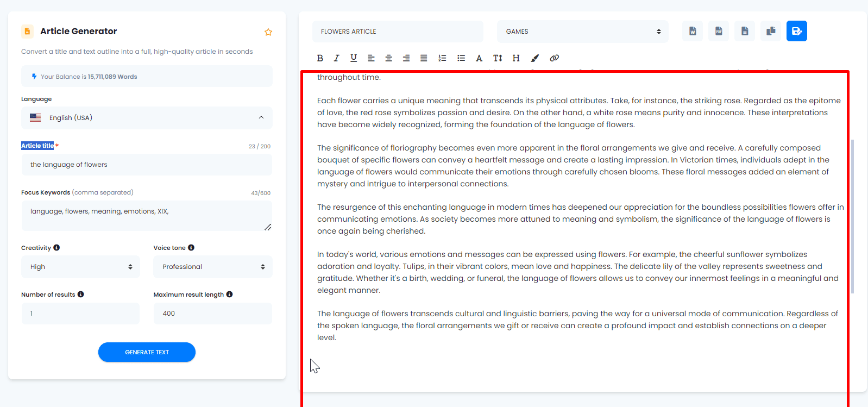Screen dimensions: 868x407
Task: Insert a numbered list
Action: coord(442,58)
